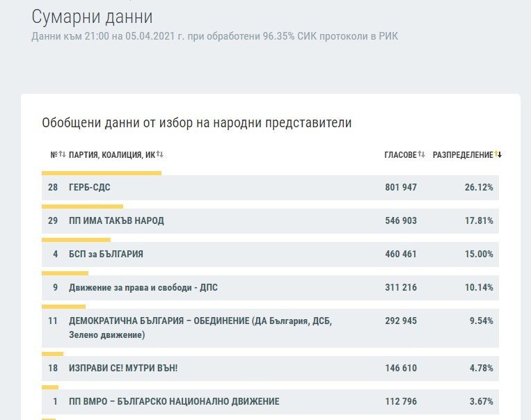Click the Сумарни данни heading
The image size is (531, 420).
[x=92, y=17]
